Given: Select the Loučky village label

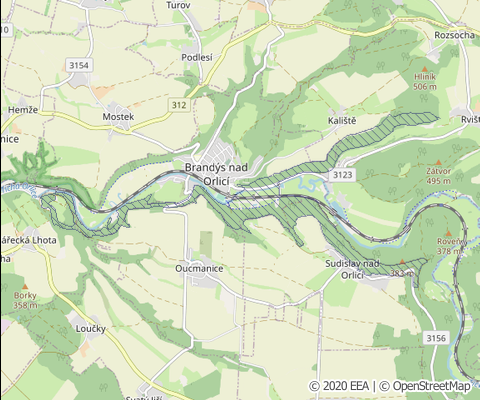Looking at the screenshot, I should click(x=91, y=329).
